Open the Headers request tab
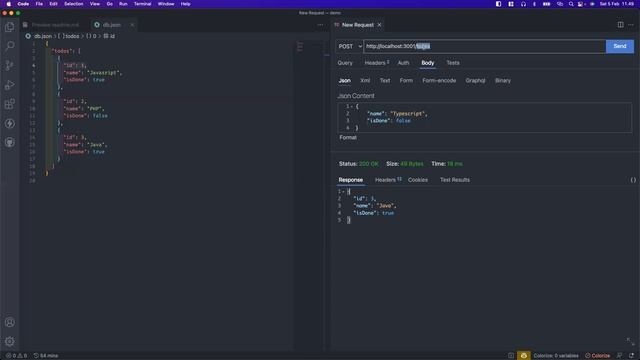The height and width of the screenshot is (360, 640). [376, 63]
